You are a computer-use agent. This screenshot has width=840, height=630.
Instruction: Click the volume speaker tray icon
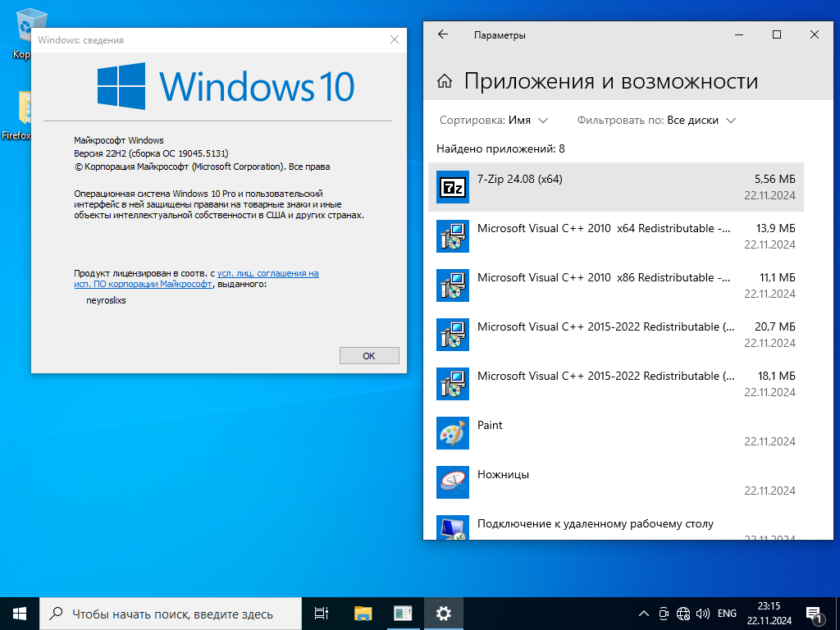point(702,613)
